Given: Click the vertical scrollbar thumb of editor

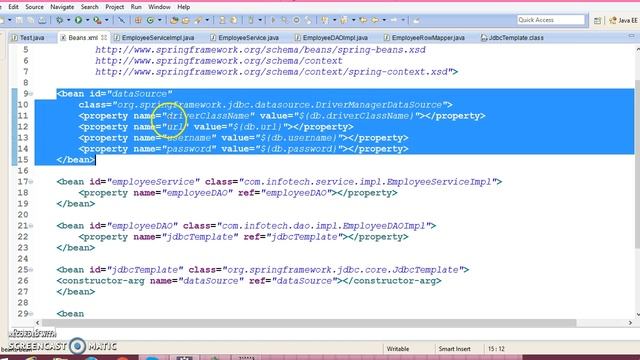Looking at the screenshot, I should coord(637,163).
